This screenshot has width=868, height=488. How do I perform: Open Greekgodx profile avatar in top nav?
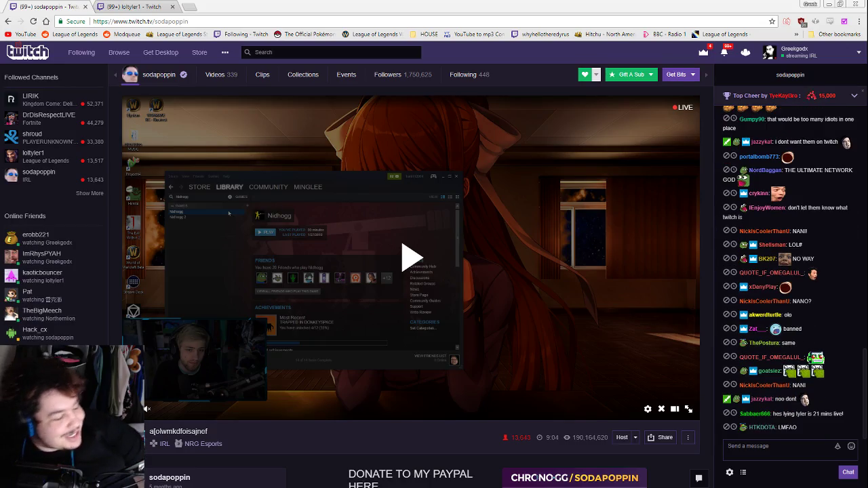click(x=769, y=52)
